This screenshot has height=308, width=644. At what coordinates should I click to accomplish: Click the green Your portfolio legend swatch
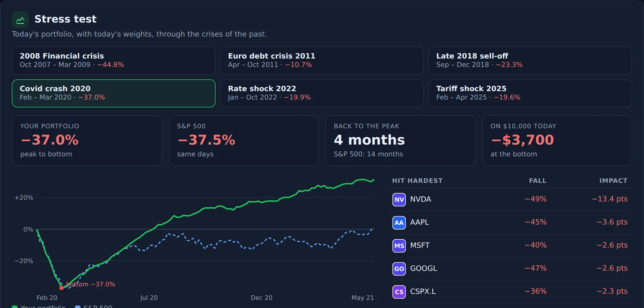pyautogui.click(x=15, y=307)
